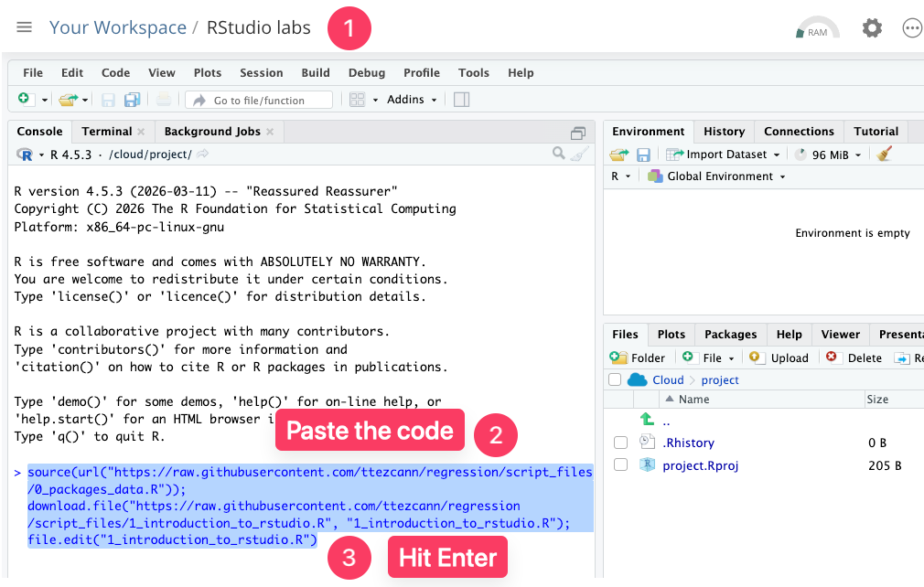Click the 'Environment is empty' message
Viewport: 924px width, 587px height.
tap(852, 233)
